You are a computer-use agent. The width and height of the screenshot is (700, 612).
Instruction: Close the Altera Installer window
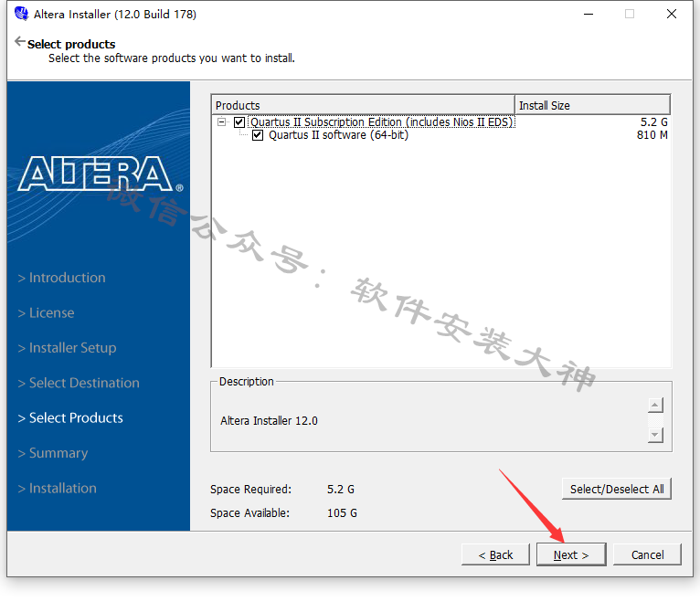671,15
